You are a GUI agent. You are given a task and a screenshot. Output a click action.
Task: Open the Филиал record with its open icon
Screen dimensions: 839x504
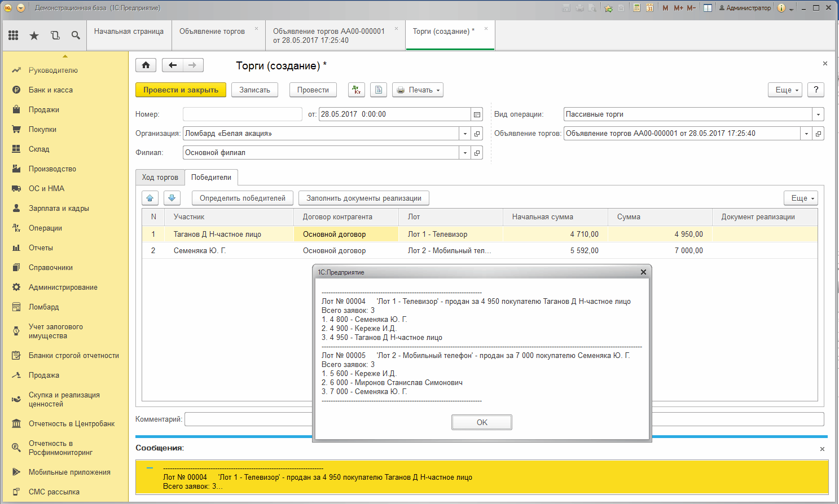pos(477,153)
